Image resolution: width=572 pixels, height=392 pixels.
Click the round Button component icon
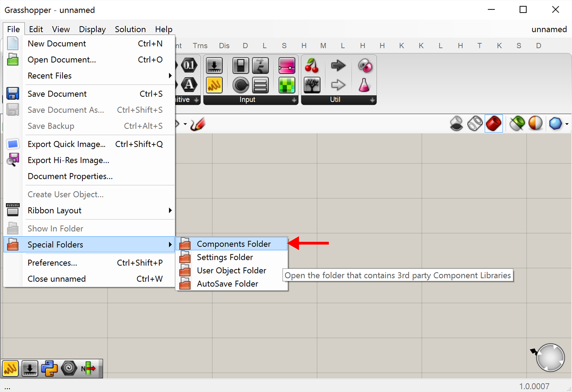coord(240,85)
